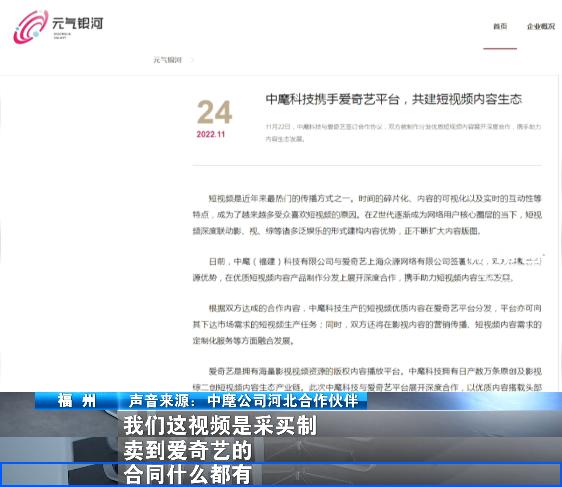Click the 元气银河 logo text
The width and height of the screenshot is (562, 487).
[77, 24]
